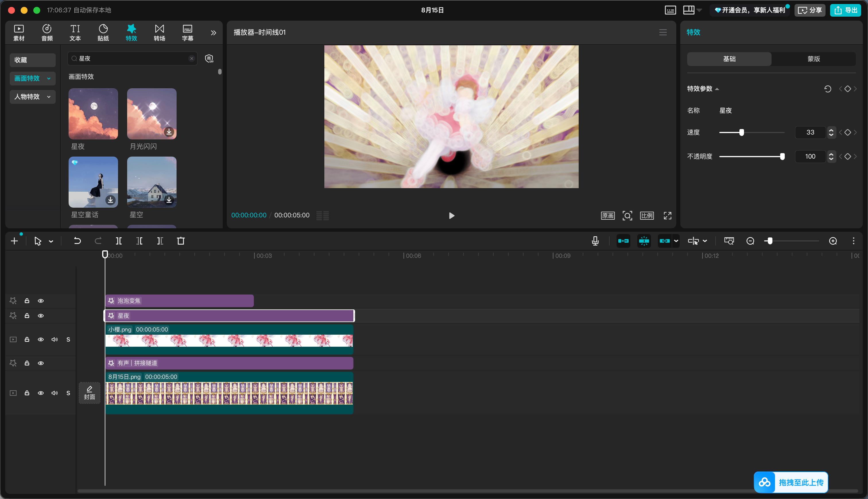Trim left of playhead with delete-left tool
Viewport: 868px width, 499px height.
139,241
